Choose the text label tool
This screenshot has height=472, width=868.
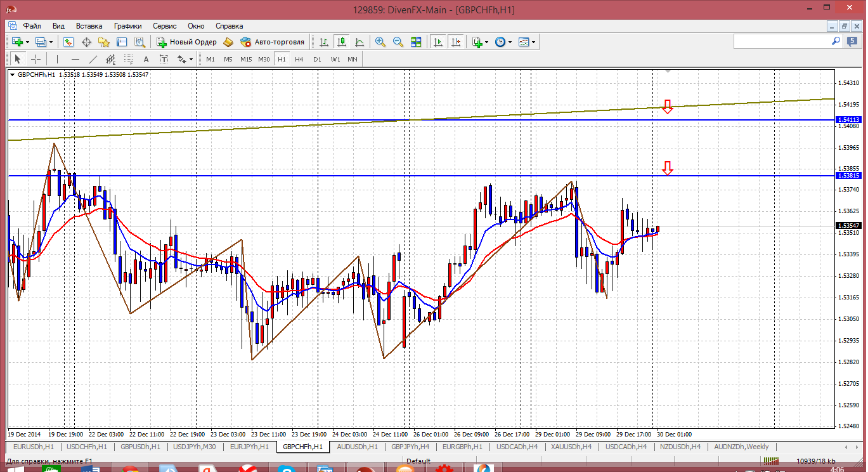click(x=146, y=59)
